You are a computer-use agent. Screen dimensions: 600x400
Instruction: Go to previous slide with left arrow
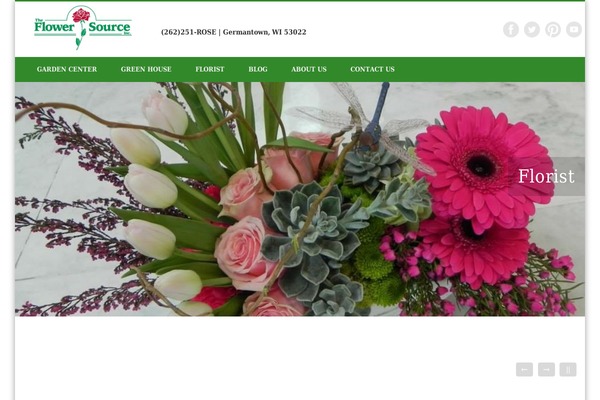(x=524, y=369)
